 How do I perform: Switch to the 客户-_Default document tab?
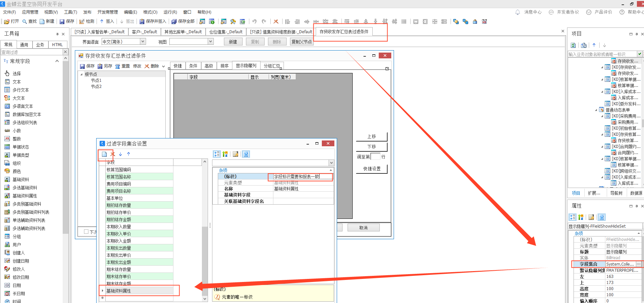[145, 32]
